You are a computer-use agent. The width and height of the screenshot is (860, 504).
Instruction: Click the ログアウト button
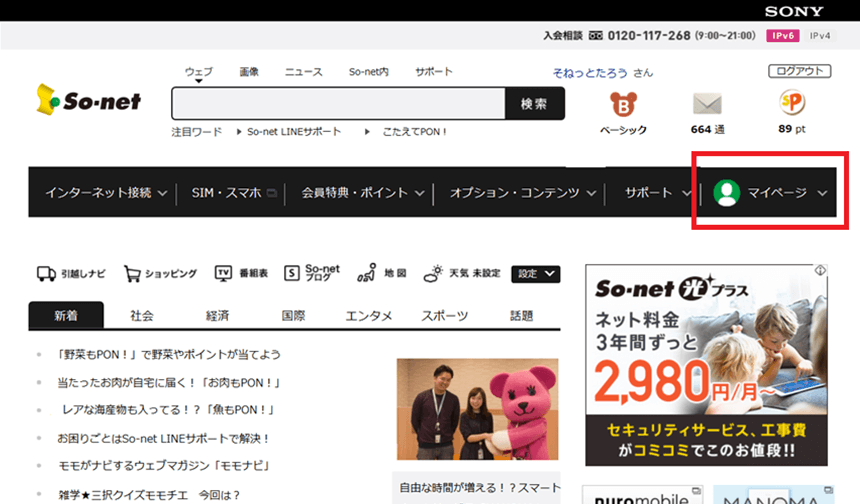799,71
